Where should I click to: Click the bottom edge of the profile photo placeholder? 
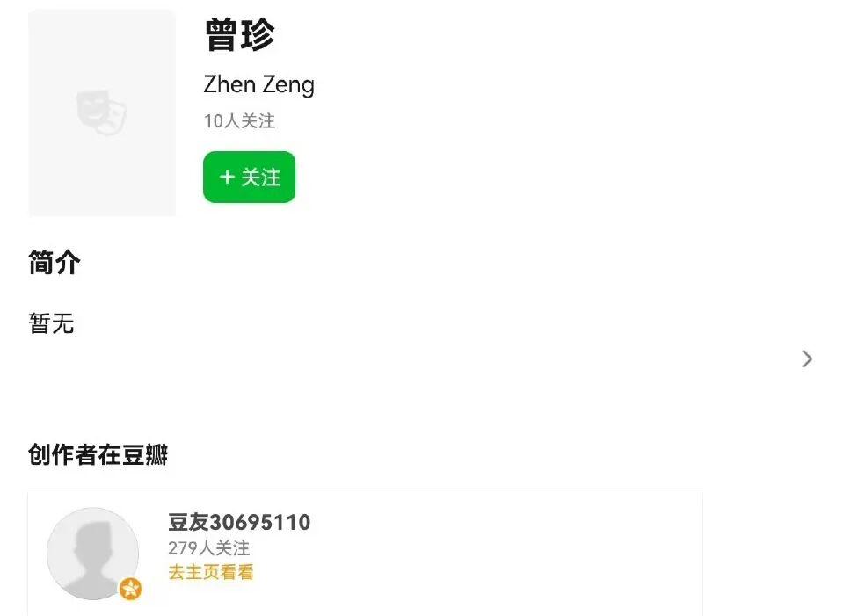[x=102, y=212]
